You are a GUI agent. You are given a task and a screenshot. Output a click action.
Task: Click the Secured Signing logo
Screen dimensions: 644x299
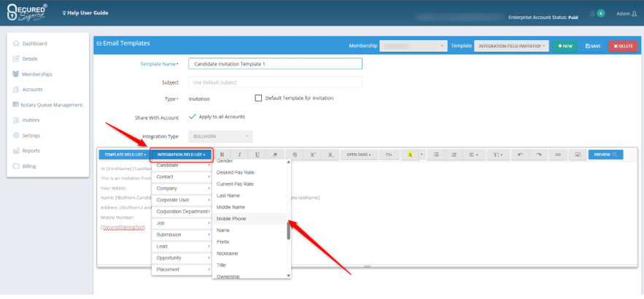(27, 12)
